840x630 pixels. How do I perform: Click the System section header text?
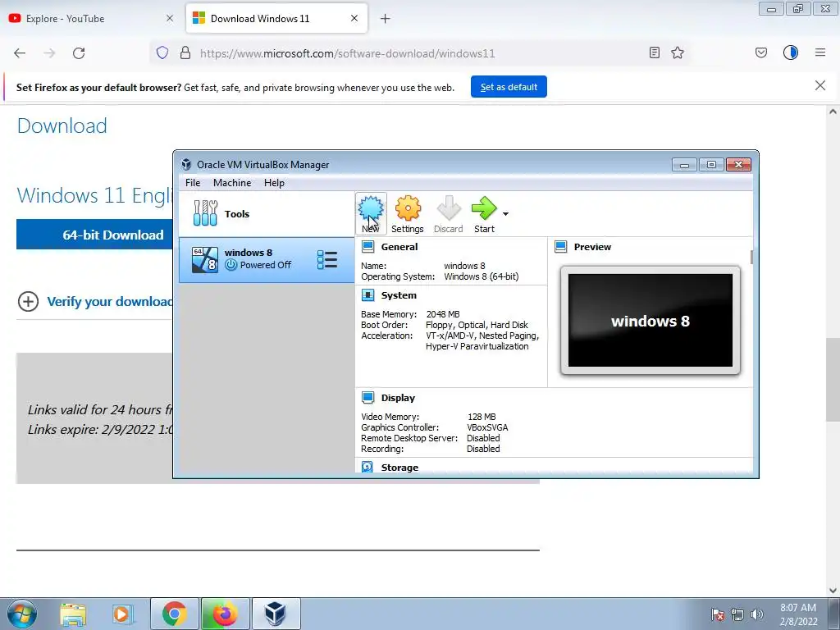coord(399,295)
